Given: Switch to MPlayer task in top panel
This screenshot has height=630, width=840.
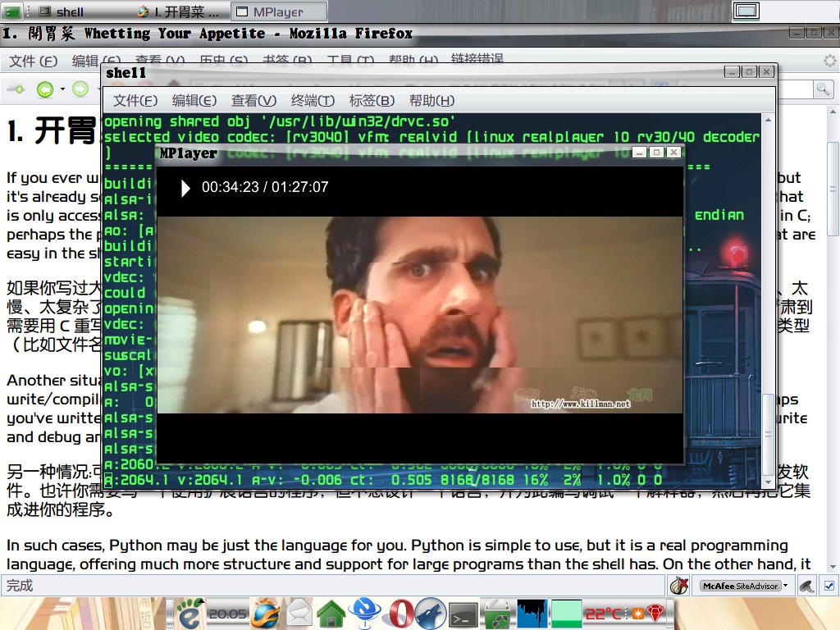Looking at the screenshot, I should pyautogui.click(x=279, y=11).
